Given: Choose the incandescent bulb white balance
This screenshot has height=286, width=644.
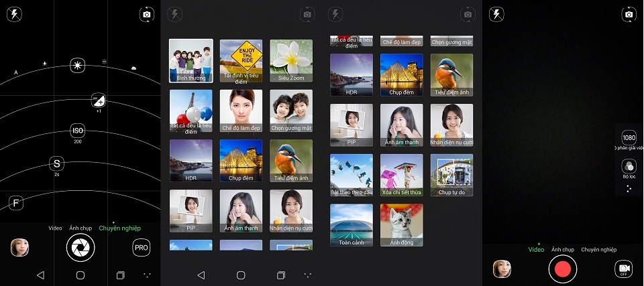Looking at the screenshot, I should tap(44, 64).
